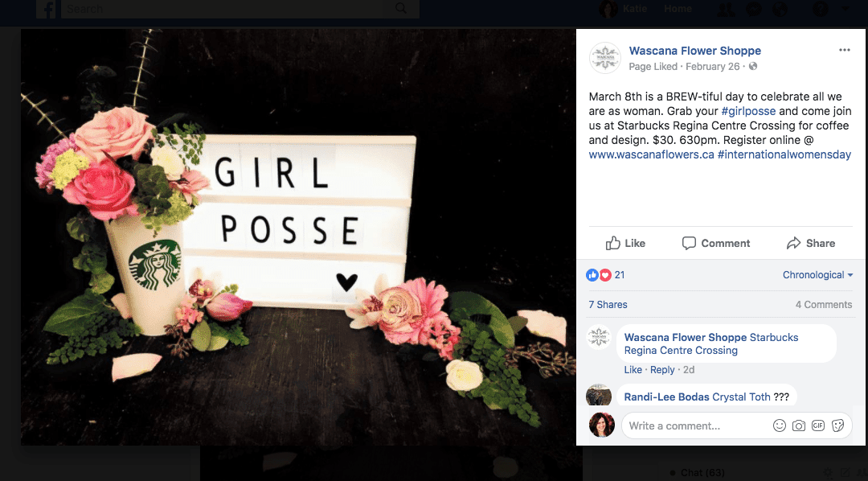Attach a photo using the camera icon
Screen dimensions: 868x481
click(798, 425)
